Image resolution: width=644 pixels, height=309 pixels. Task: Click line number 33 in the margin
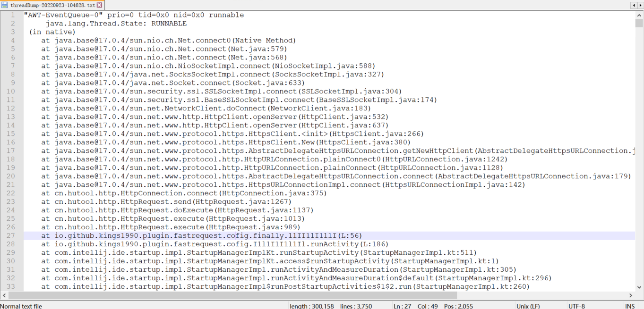tap(10, 286)
